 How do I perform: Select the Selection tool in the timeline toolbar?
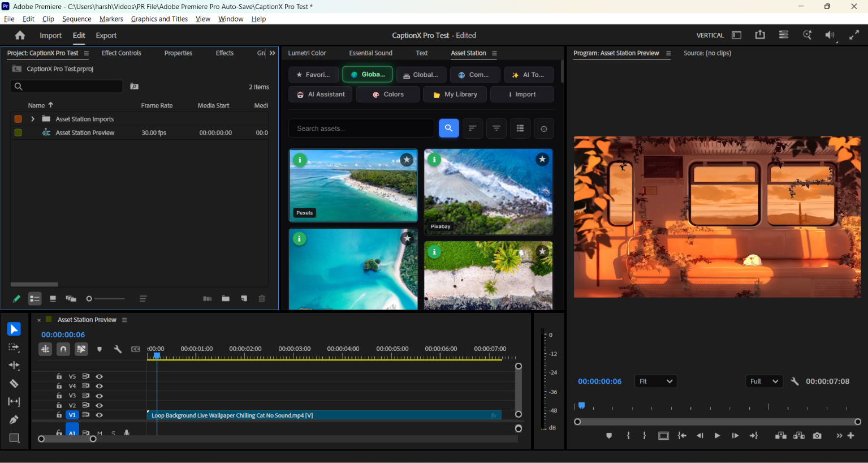tap(14, 329)
